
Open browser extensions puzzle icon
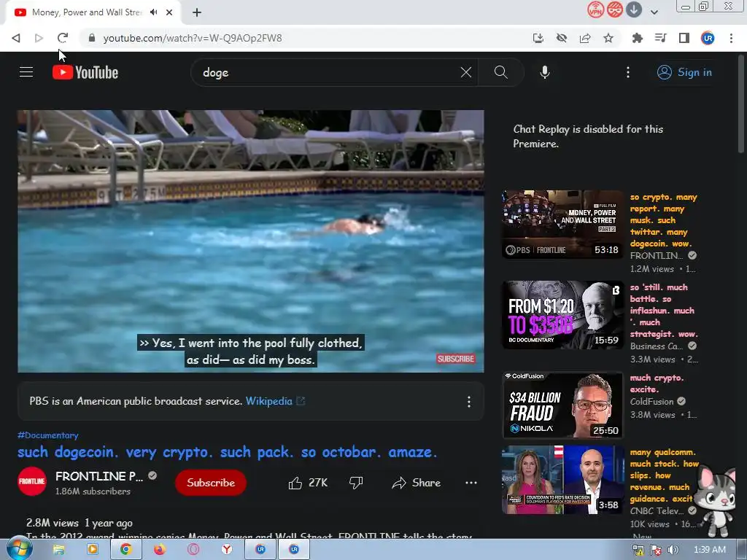[x=637, y=38]
